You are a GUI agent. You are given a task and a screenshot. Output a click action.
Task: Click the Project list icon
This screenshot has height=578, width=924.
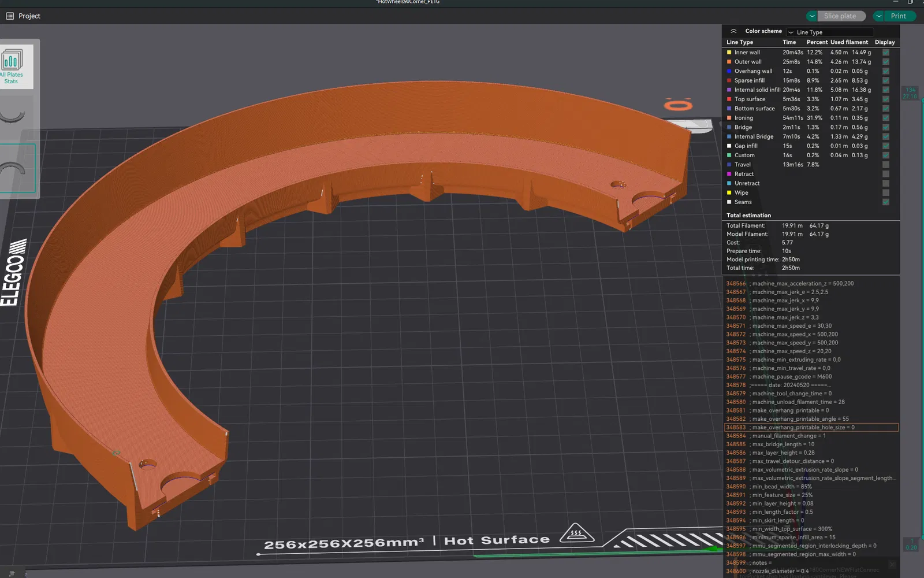coord(10,16)
